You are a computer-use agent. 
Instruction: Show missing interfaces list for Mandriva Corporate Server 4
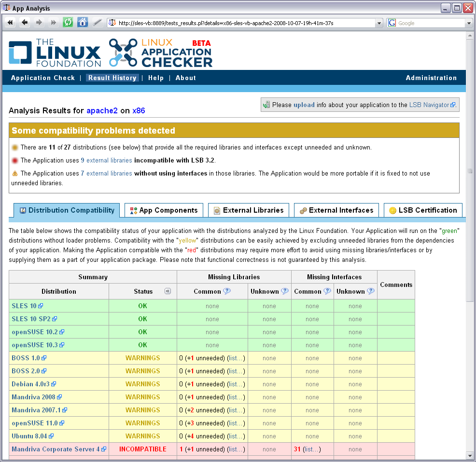[312, 449]
